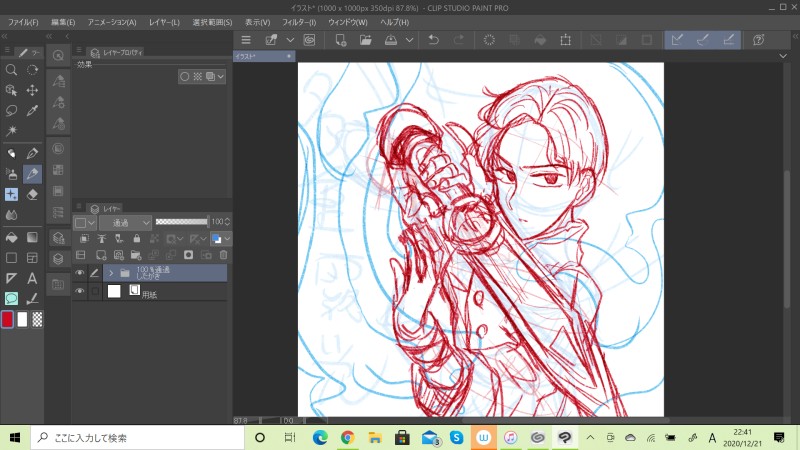800x450 pixels.
Task: Open canvas tab list chevron at right
Action: [783, 56]
